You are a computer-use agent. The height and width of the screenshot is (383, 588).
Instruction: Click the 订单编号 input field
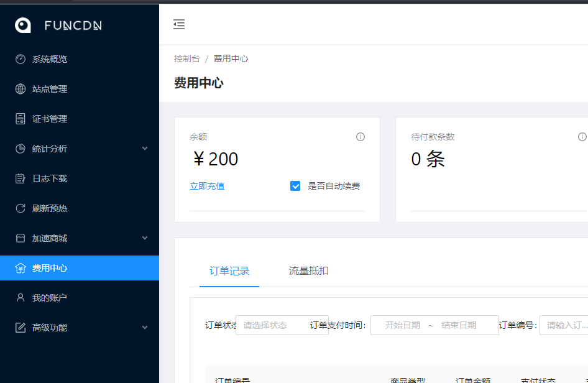click(564, 325)
